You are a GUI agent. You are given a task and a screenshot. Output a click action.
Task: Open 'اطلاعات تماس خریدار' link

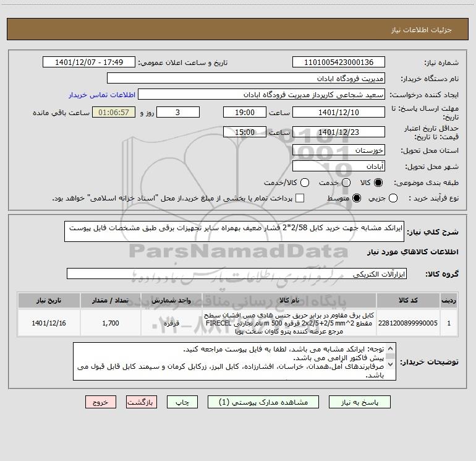click(x=102, y=95)
